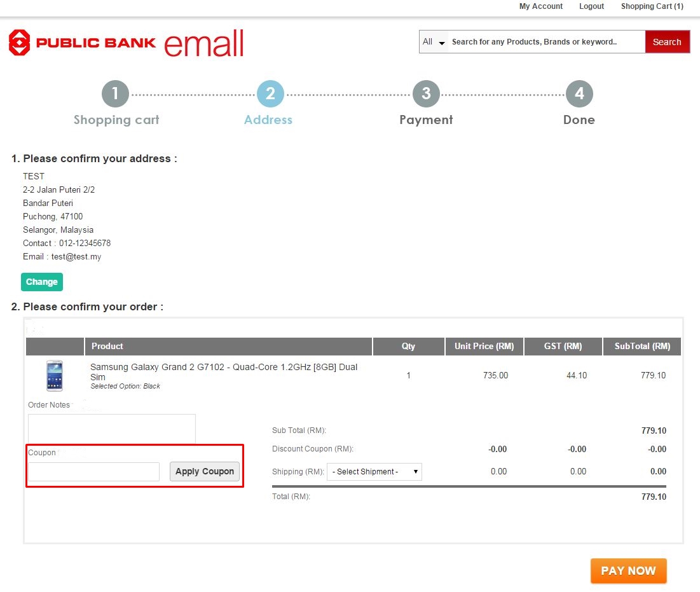This screenshot has width=700, height=592.
Task: Click the email test@test.my line
Action: tap(62, 257)
